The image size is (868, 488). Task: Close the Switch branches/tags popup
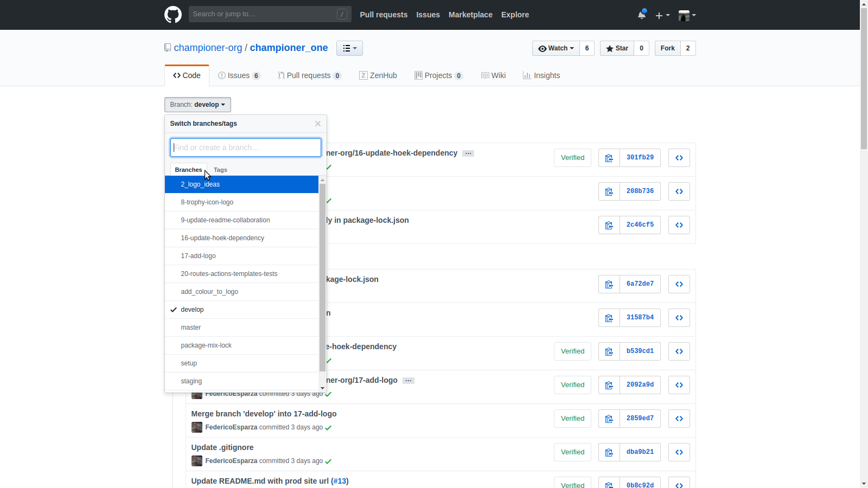click(318, 124)
